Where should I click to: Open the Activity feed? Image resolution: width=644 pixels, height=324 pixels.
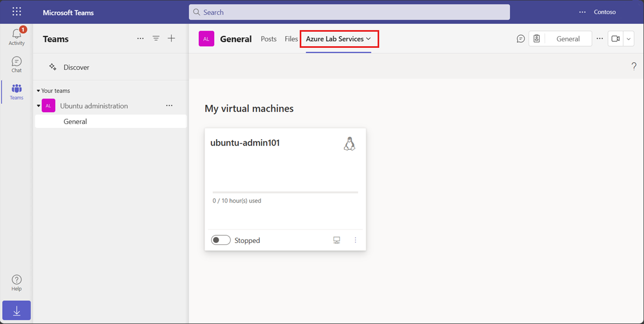16,35
